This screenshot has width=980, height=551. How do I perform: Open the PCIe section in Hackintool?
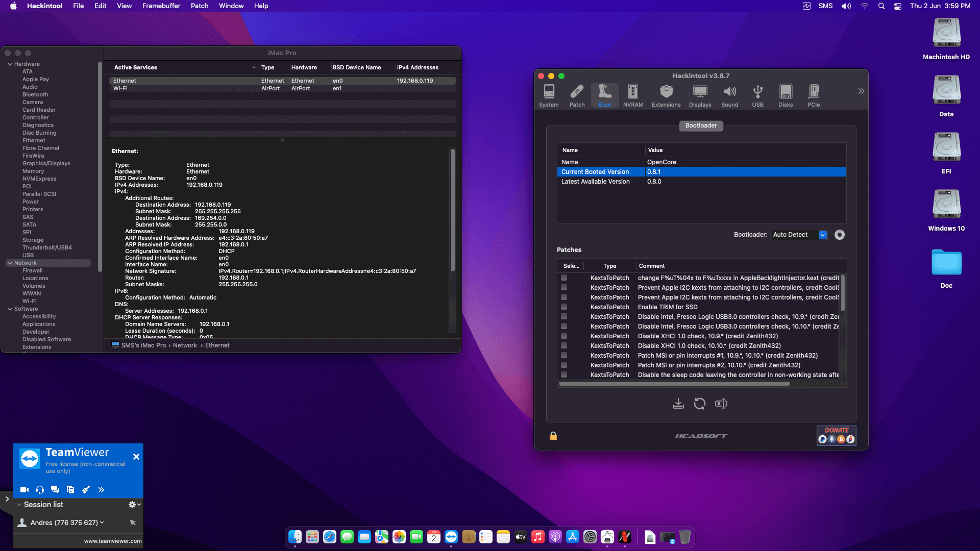pyautogui.click(x=814, y=95)
